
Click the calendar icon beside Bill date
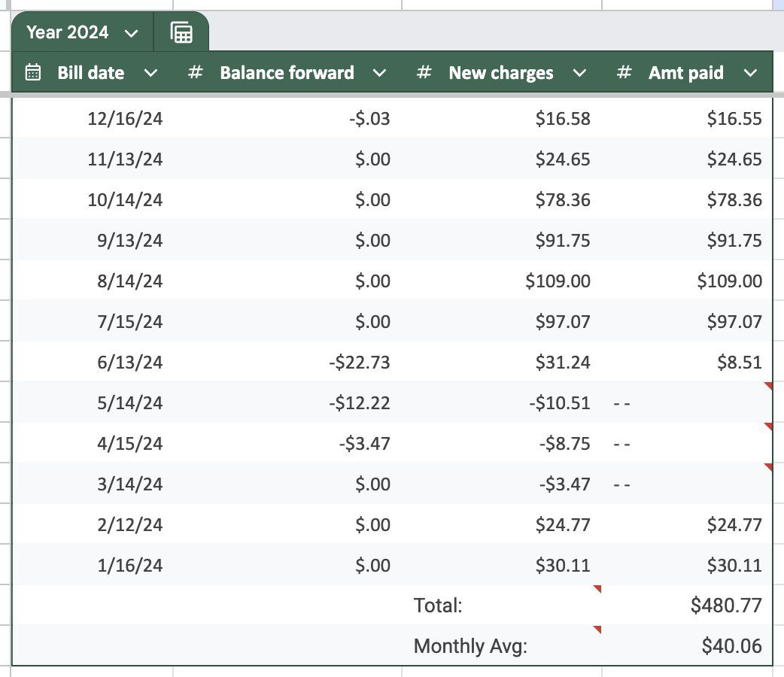click(x=32, y=72)
